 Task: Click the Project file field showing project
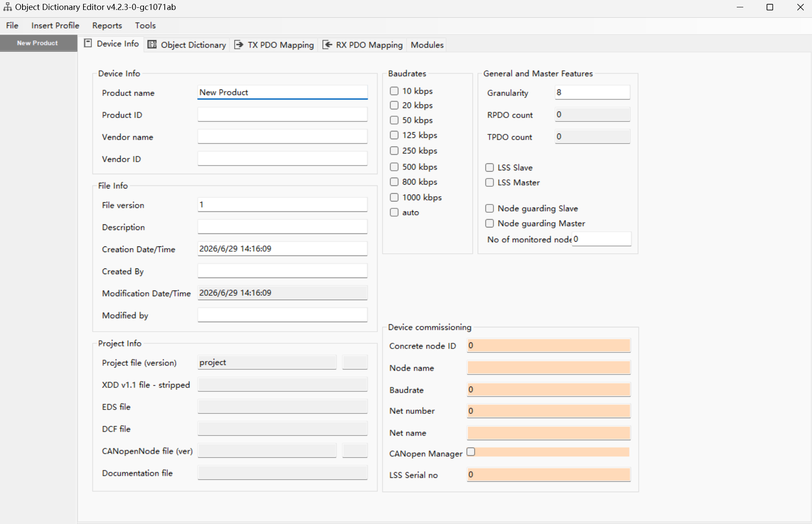click(x=267, y=362)
